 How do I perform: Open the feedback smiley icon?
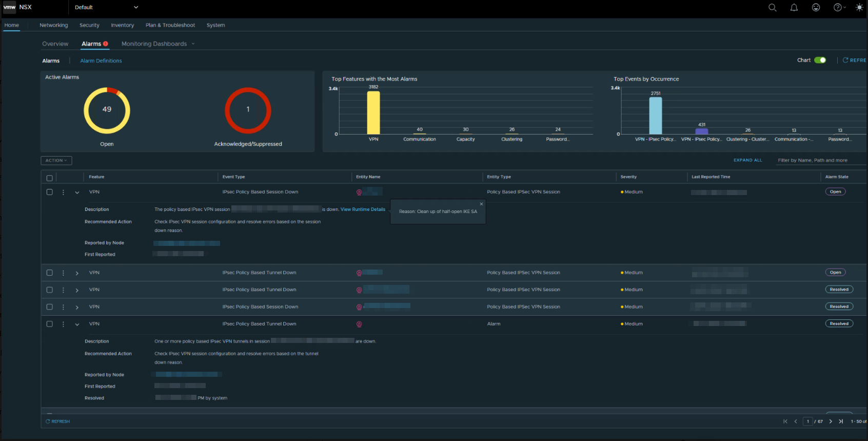pos(816,7)
